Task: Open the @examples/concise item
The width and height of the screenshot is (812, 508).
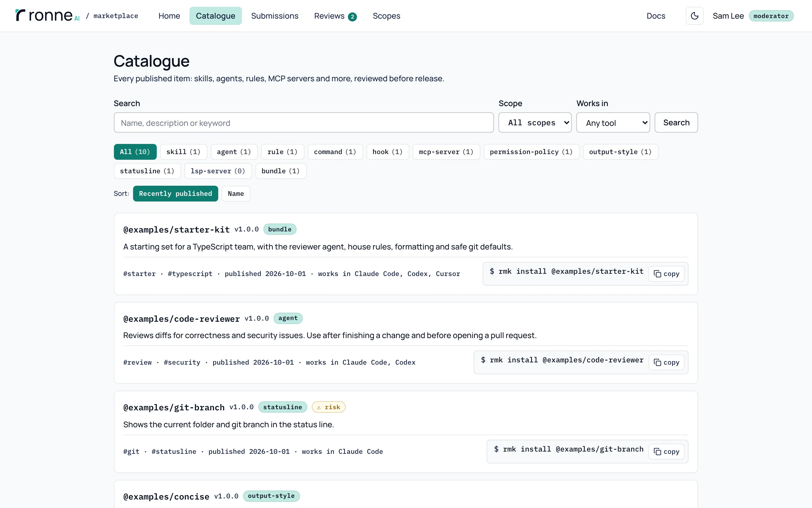Action: pyautogui.click(x=166, y=496)
